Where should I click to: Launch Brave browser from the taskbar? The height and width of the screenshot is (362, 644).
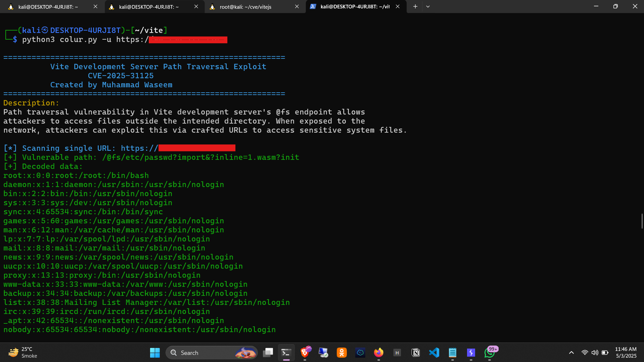coord(305,353)
